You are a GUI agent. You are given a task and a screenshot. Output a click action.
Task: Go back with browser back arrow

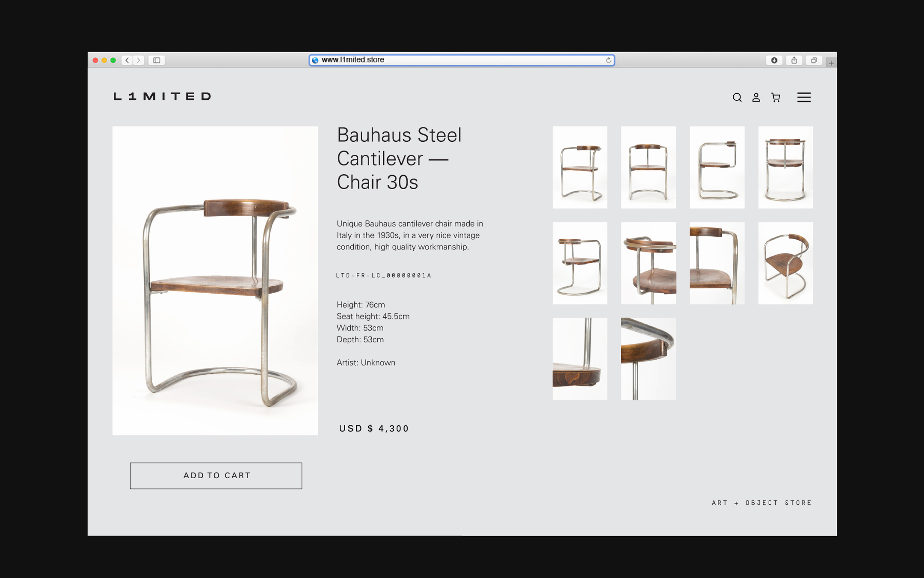tap(127, 60)
